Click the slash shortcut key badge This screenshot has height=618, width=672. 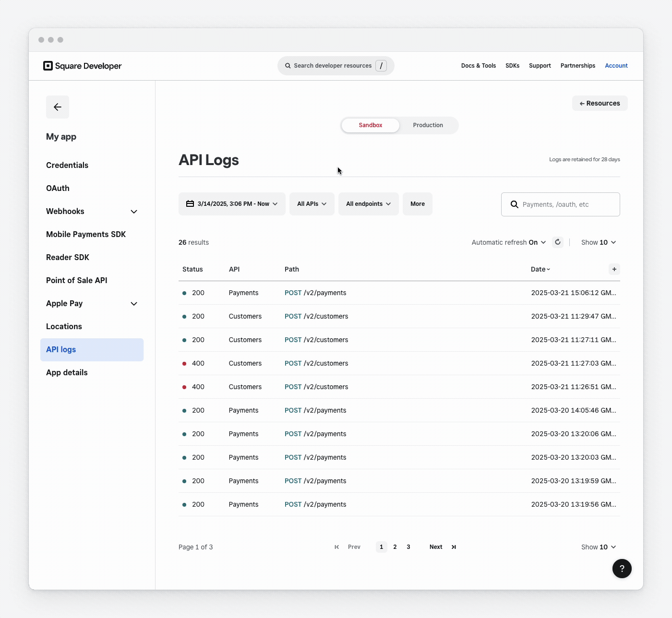(381, 66)
